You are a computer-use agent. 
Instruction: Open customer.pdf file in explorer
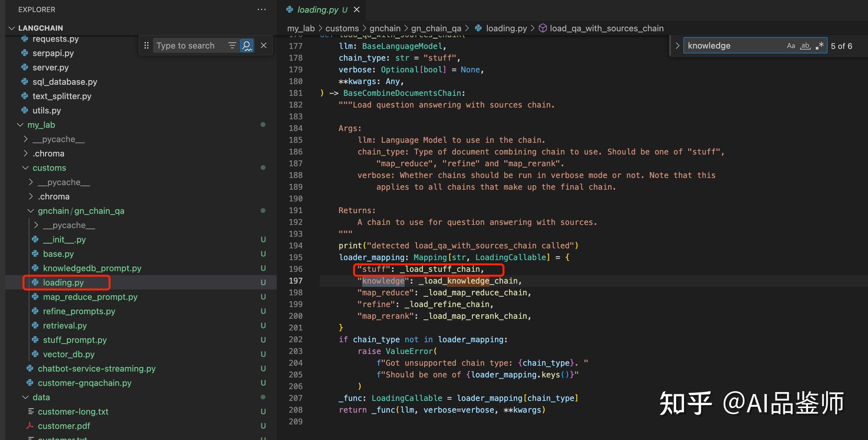(x=64, y=426)
